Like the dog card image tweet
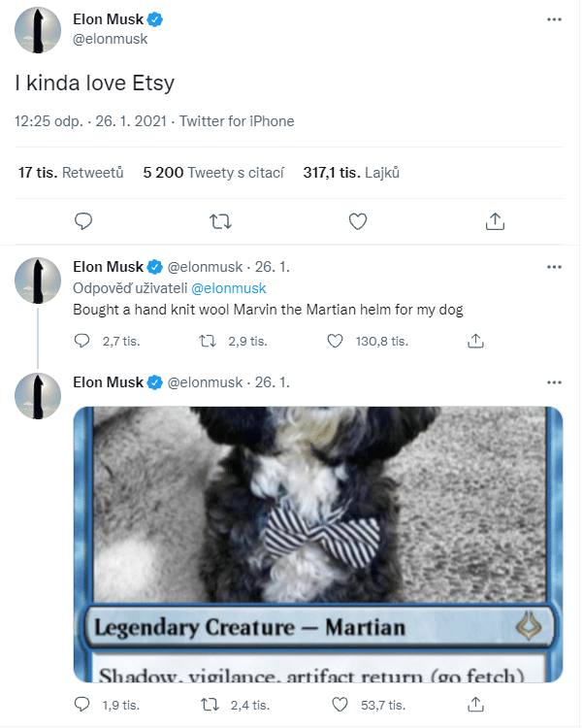Image resolution: width=583 pixels, height=728 pixels. (335, 705)
